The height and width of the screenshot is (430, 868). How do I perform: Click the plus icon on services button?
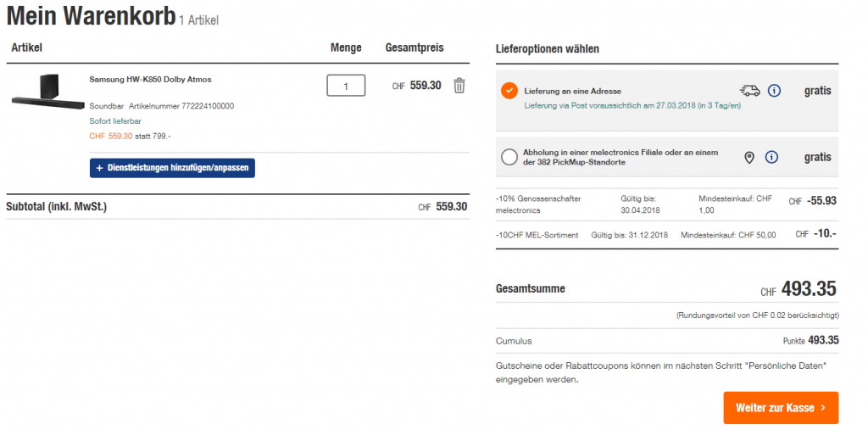click(x=100, y=168)
